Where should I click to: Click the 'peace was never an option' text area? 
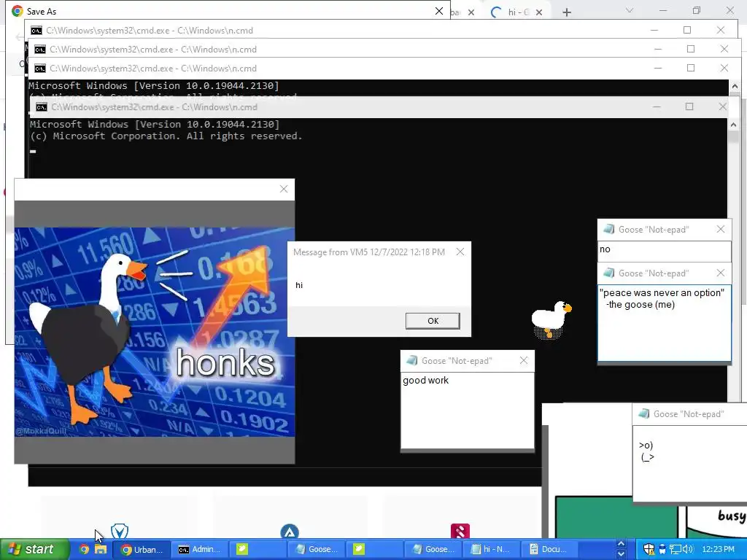[x=665, y=323]
